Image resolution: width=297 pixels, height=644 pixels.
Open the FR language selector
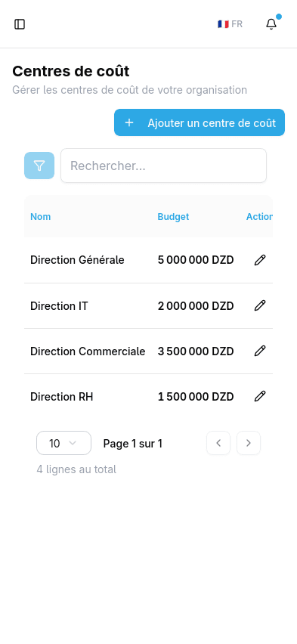click(230, 24)
